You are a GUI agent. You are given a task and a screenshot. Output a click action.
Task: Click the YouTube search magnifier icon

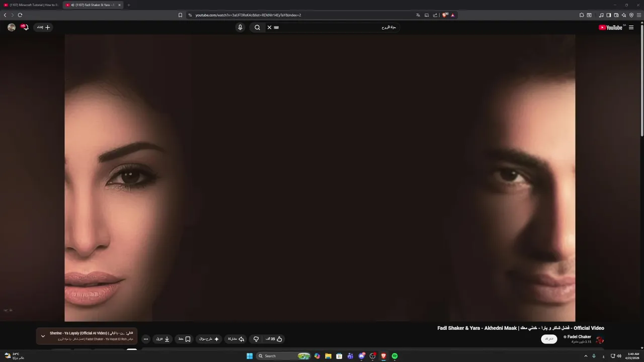(x=257, y=28)
